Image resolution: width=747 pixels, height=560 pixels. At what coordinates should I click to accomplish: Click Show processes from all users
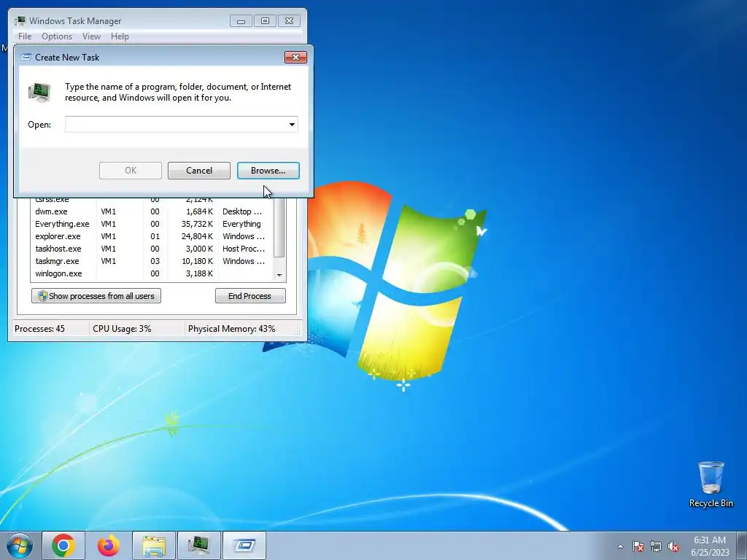pos(96,296)
